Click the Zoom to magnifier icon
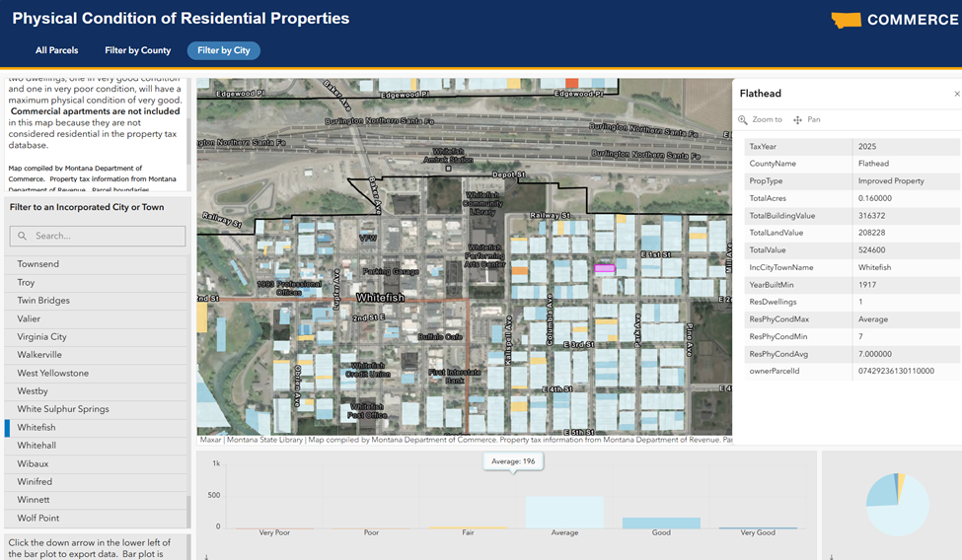The width and height of the screenshot is (962, 560). 744,120
